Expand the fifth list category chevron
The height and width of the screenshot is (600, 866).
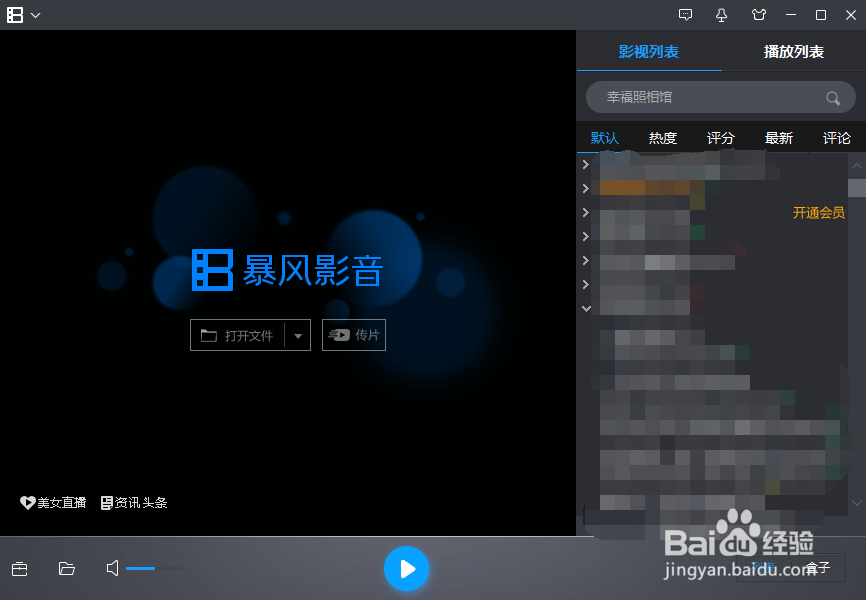585,260
